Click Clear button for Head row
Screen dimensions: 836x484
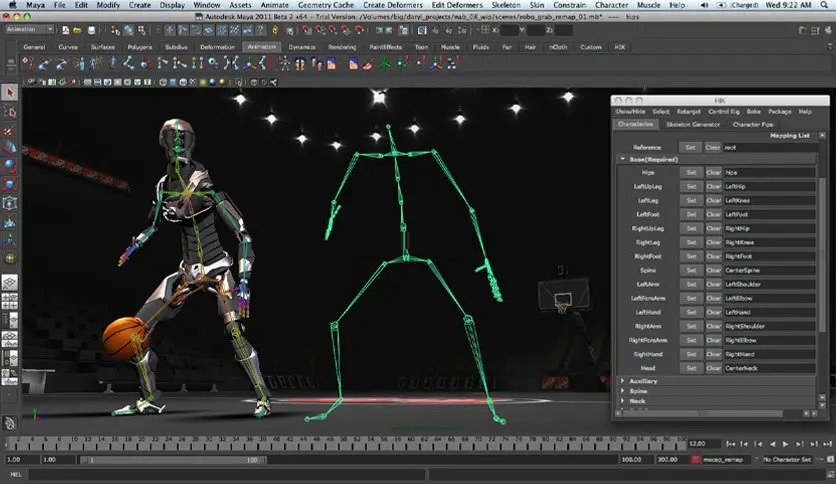click(713, 368)
